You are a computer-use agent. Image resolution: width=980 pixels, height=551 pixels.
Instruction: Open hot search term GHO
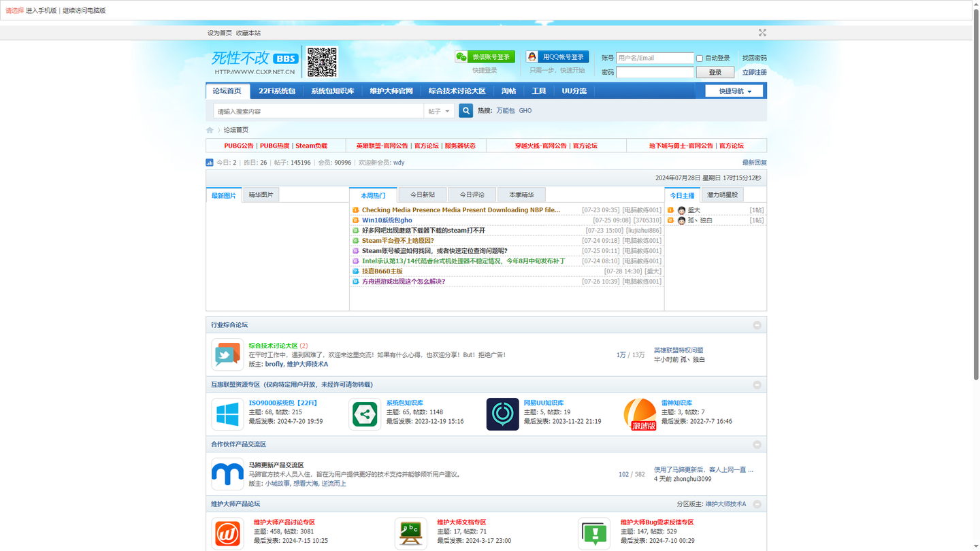coord(525,111)
